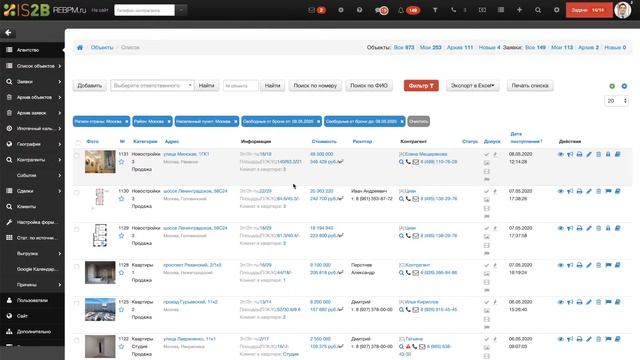Collapse sidebar with the back arrow
640x360 pixels.
(x=8, y=33)
